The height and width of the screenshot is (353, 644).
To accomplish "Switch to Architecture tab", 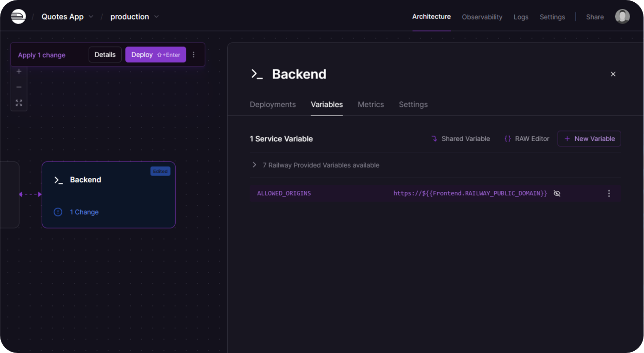I will pyautogui.click(x=431, y=17).
